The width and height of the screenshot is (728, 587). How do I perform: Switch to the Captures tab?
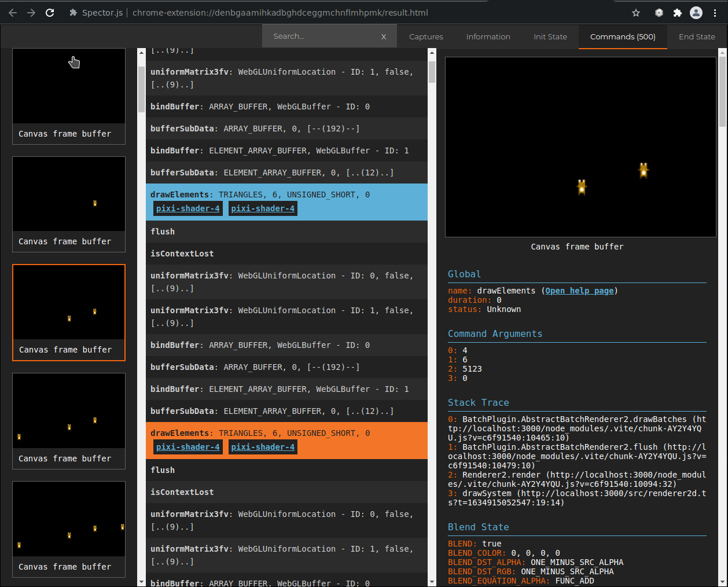(426, 36)
